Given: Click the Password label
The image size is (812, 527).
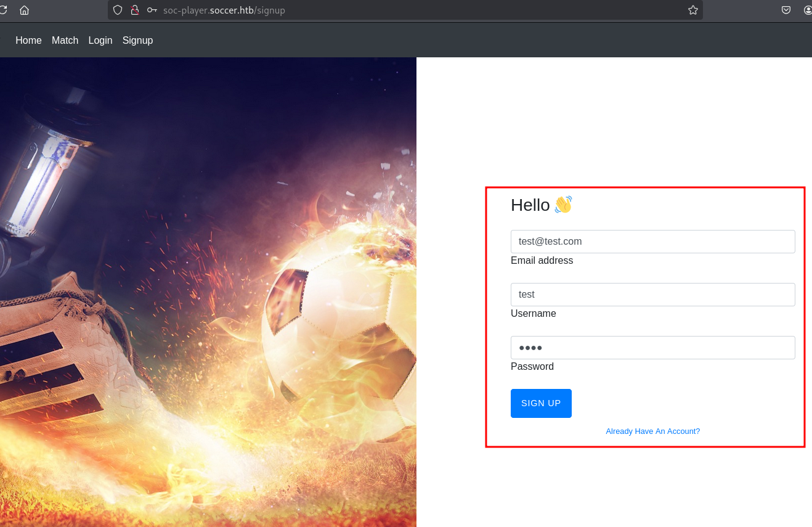Looking at the screenshot, I should click(x=532, y=367).
